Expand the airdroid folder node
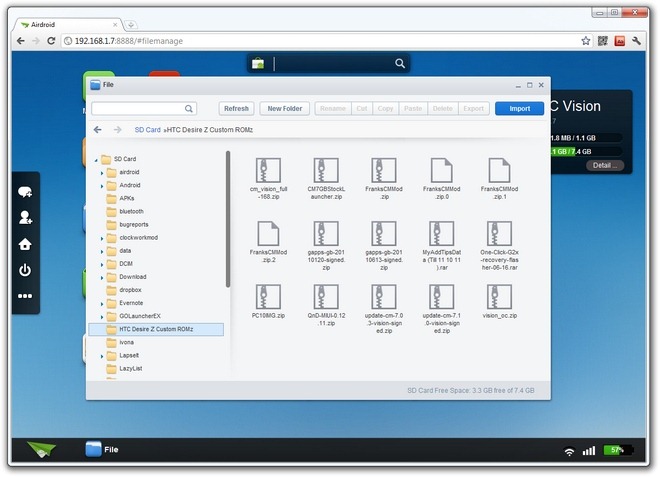 [102, 173]
